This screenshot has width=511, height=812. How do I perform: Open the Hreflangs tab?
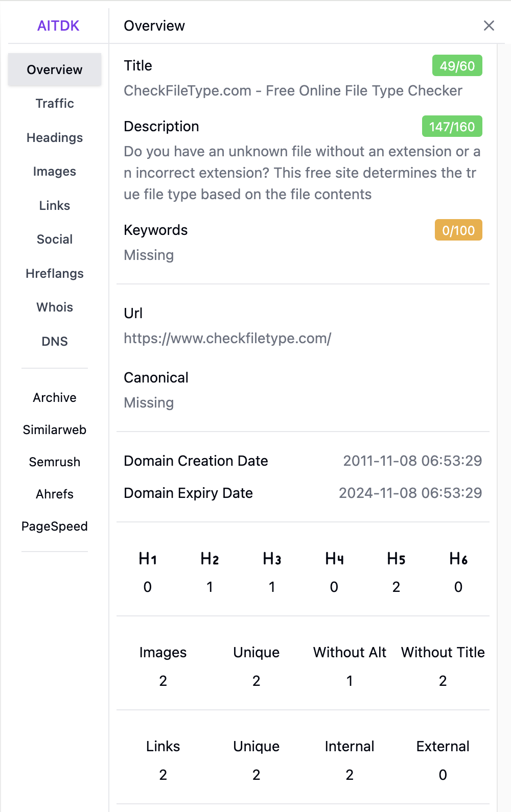(55, 274)
